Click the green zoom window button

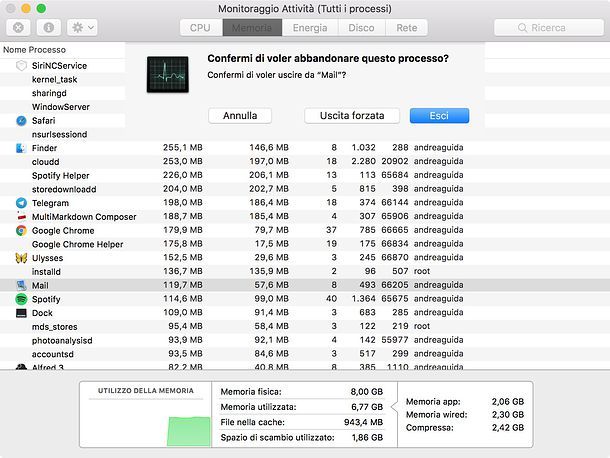41,8
